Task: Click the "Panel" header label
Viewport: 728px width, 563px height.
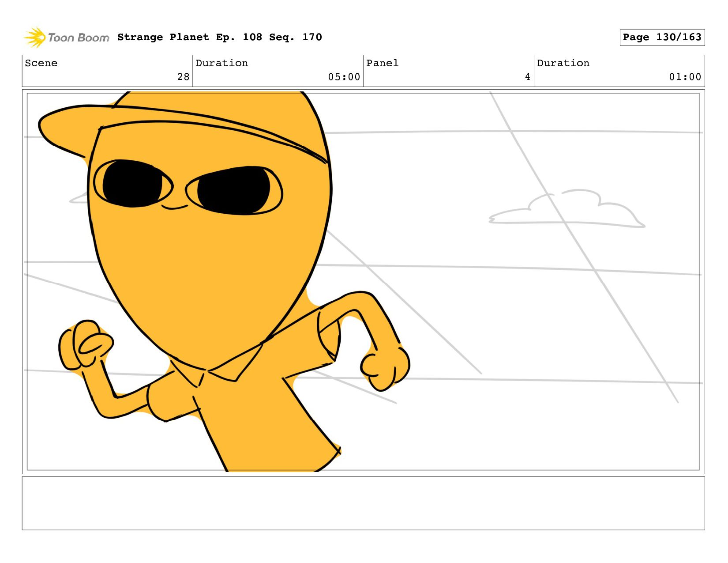Action: [x=382, y=63]
